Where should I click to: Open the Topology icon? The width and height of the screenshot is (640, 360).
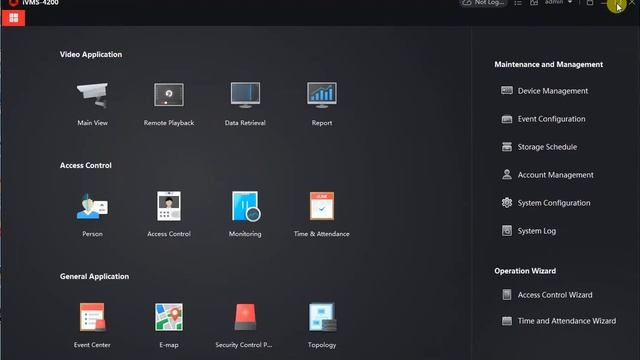[322, 317]
